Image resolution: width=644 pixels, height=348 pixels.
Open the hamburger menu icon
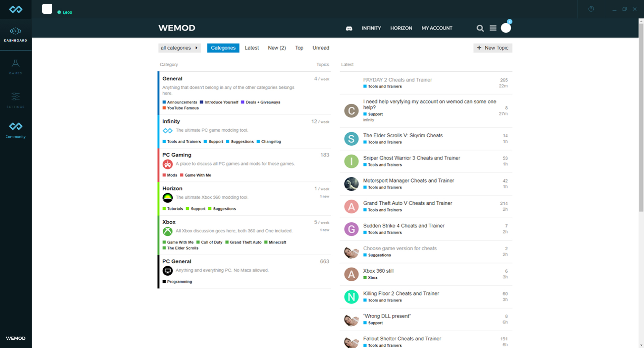point(493,28)
